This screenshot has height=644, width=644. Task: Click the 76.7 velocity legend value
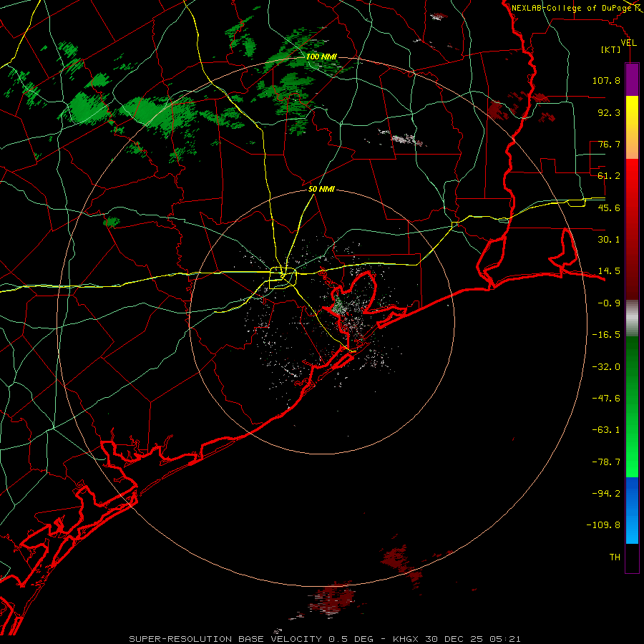coord(609,144)
